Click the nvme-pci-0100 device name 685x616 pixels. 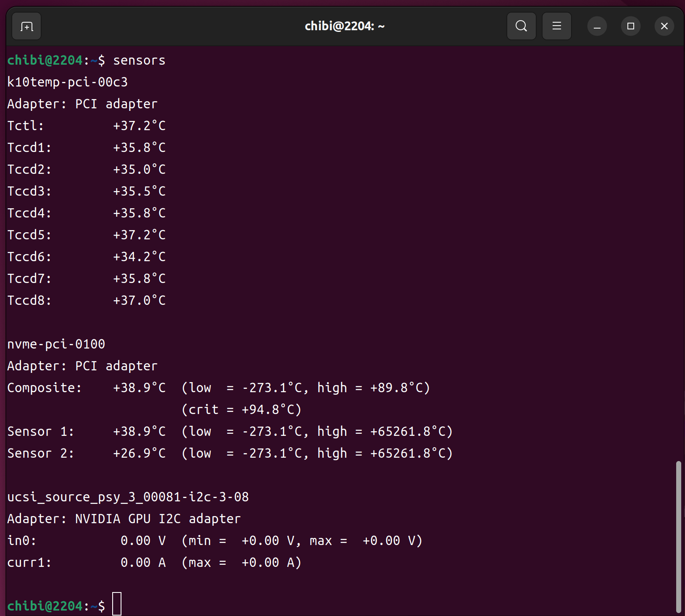56,344
